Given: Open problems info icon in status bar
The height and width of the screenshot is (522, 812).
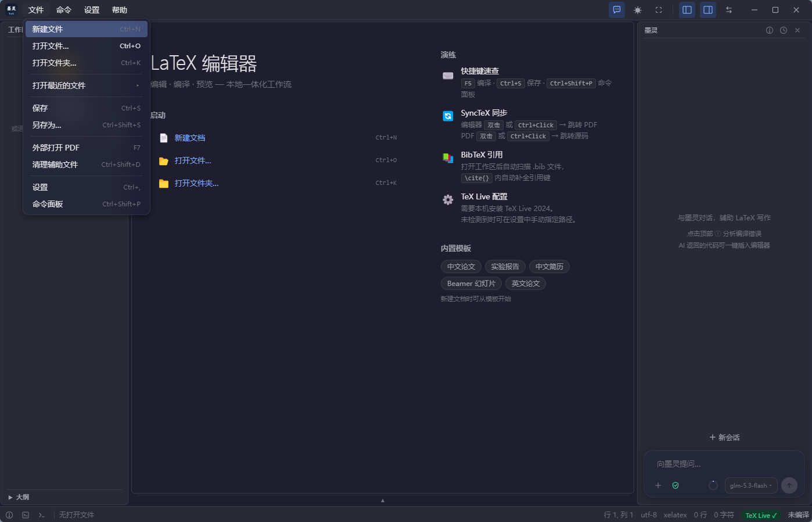Looking at the screenshot, I should pyautogui.click(x=9, y=515).
